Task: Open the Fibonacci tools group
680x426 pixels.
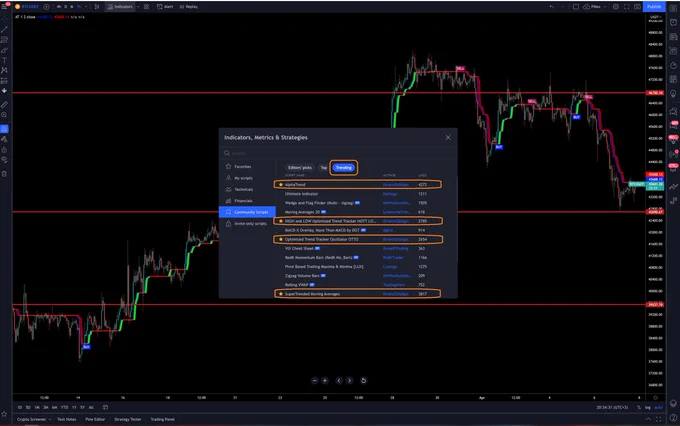Action: tap(4, 40)
